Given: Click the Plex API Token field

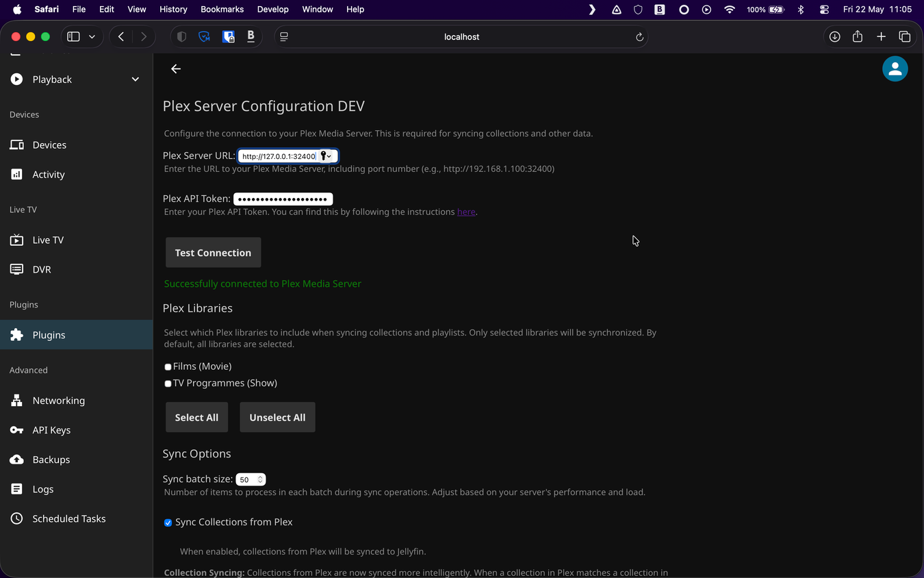Looking at the screenshot, I should (283, 199).
